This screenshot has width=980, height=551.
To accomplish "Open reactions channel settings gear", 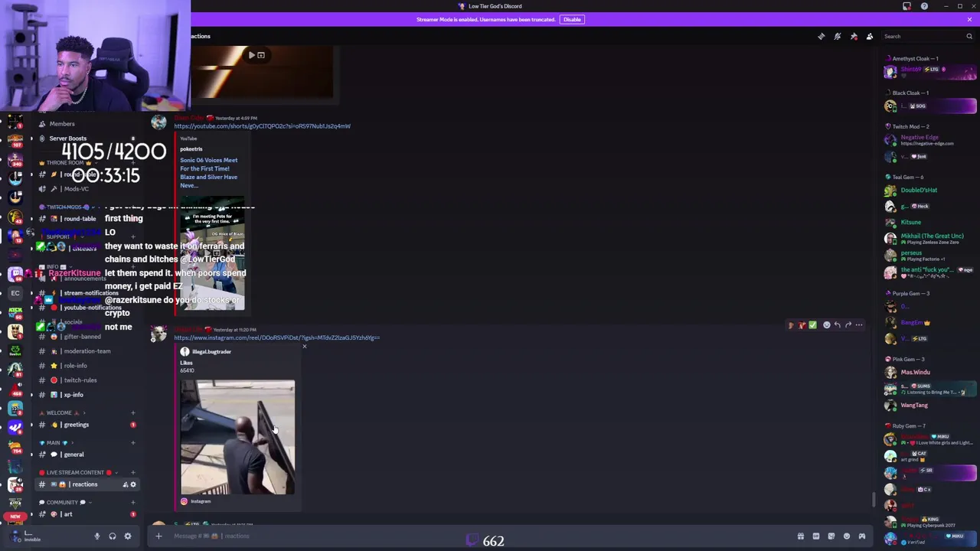I will (132, 484).
